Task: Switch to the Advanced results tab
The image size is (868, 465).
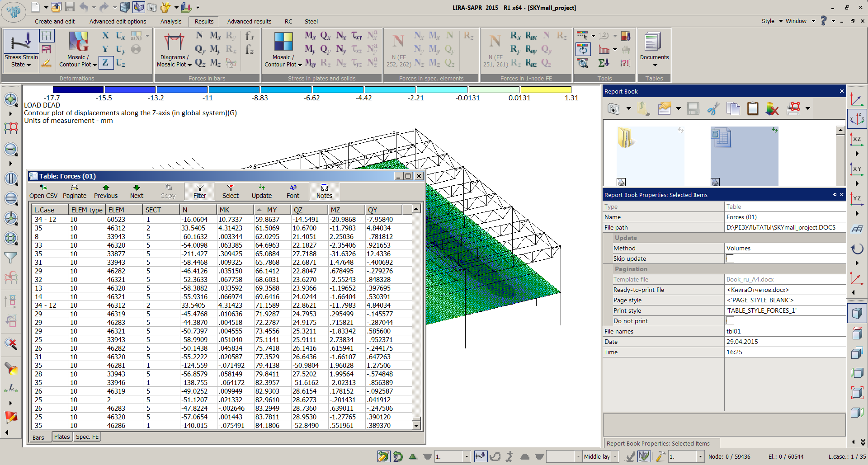Action: [249, 21]
